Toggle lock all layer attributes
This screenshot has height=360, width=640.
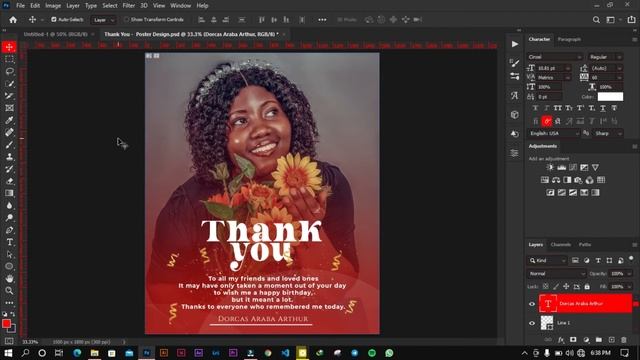[x=587, y=287]
